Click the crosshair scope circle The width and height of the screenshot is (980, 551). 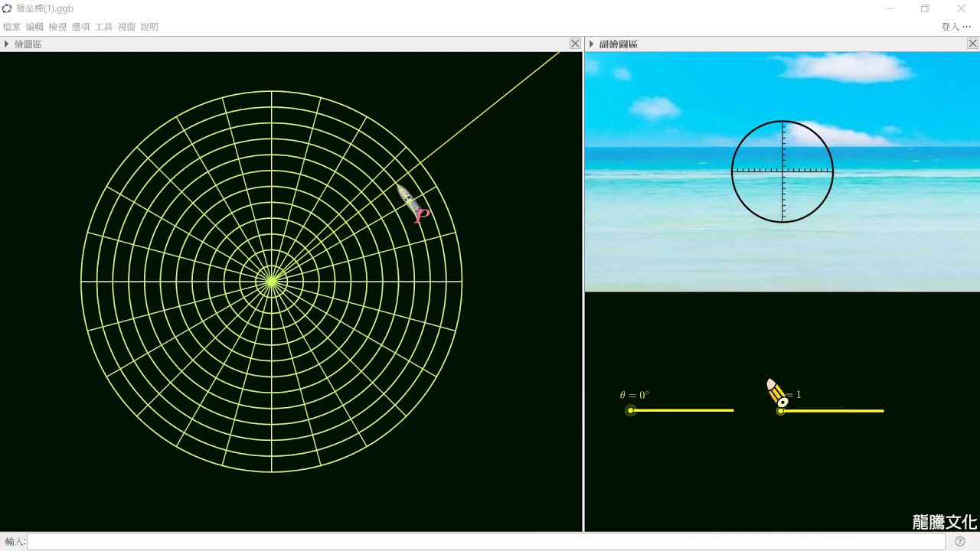782,171
